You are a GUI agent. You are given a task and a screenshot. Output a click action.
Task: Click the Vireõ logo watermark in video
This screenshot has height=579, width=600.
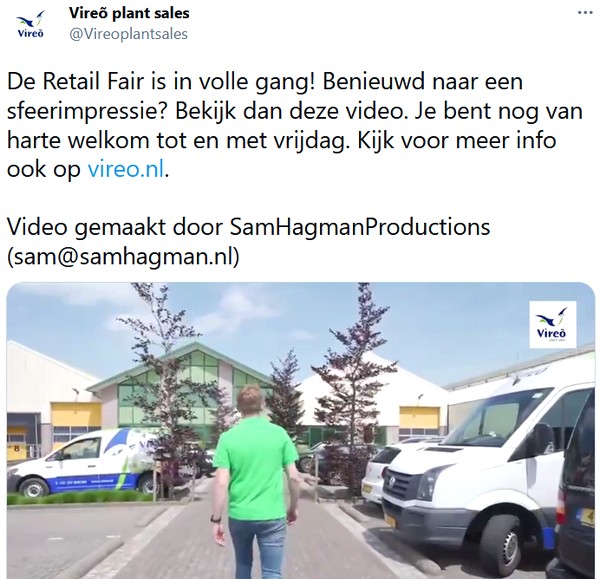pos(552,325)
